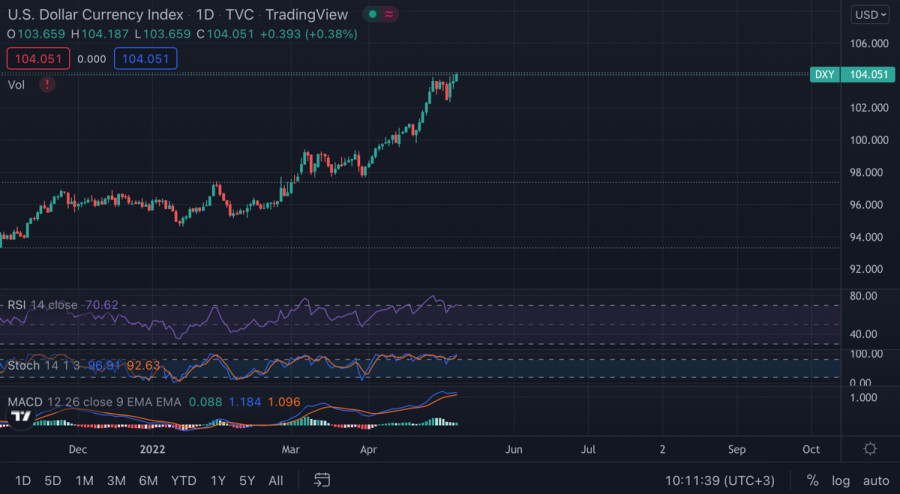Click the Stoch 14 1 3 indicator label

click(44, 365)
